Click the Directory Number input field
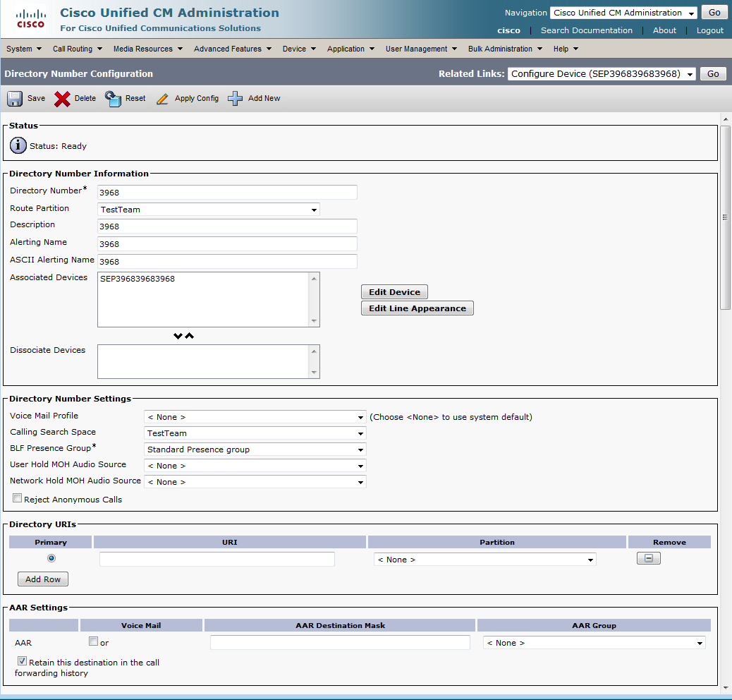732x700 pixels. (227, 193)
